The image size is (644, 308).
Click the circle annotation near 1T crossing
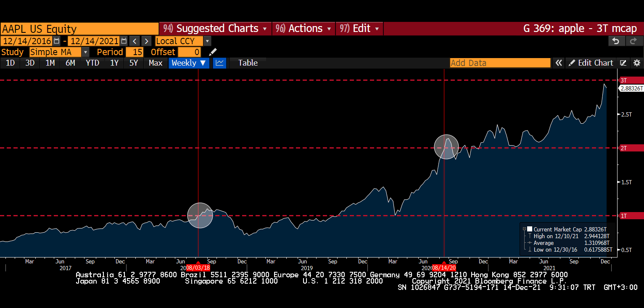click(200, 215)
